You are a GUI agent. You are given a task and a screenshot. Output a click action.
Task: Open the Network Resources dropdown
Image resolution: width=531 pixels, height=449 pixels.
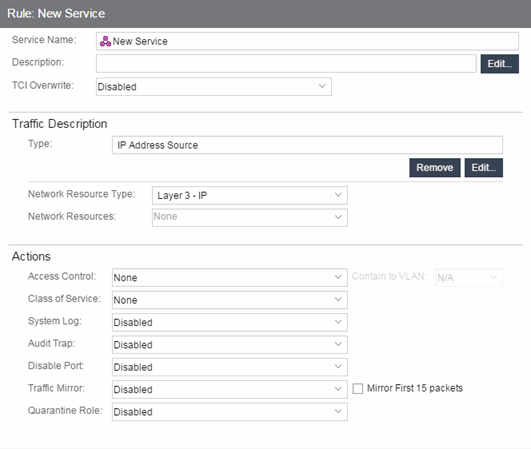tap(250, 217)
